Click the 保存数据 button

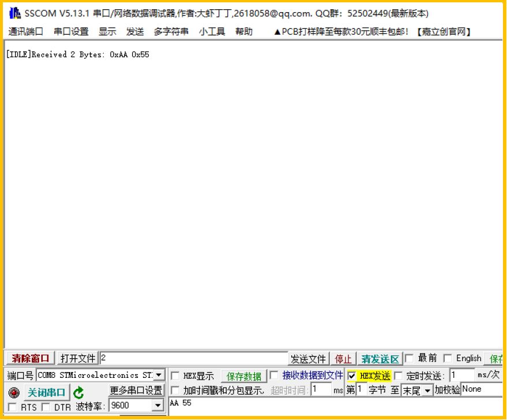click(x=244, y=376)
